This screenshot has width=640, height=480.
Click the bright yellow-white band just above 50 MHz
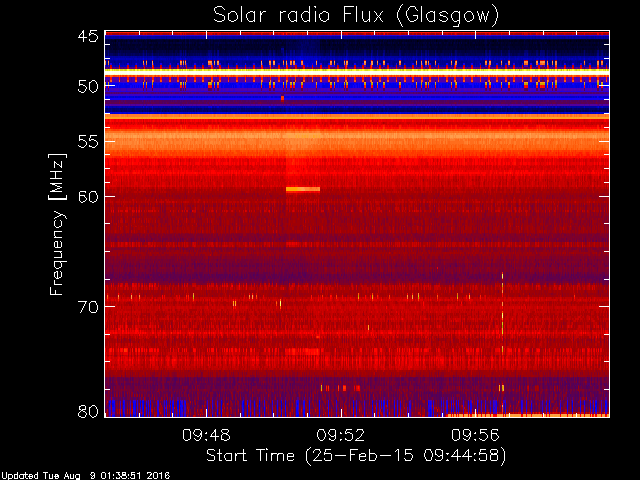357,72
